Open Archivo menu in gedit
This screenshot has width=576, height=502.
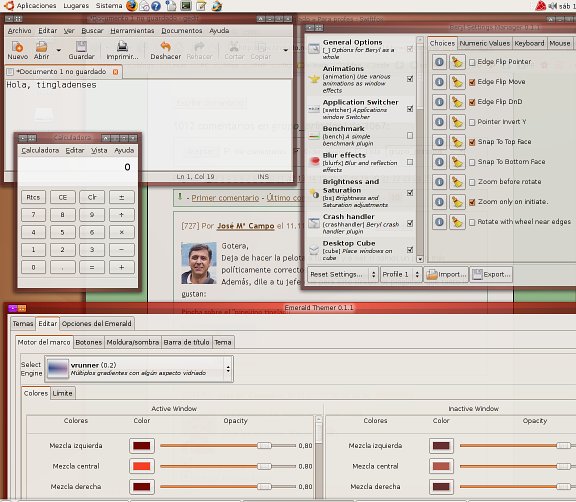click(19, 31)
